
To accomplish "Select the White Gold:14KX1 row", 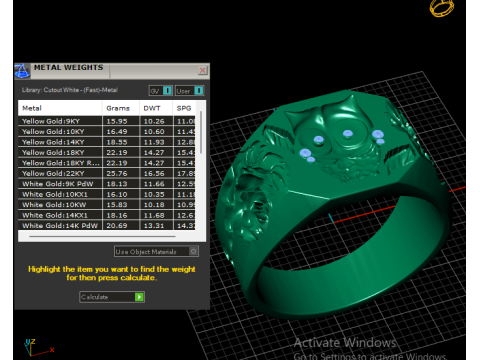I will pyautogui.click(x=107, y=215).
